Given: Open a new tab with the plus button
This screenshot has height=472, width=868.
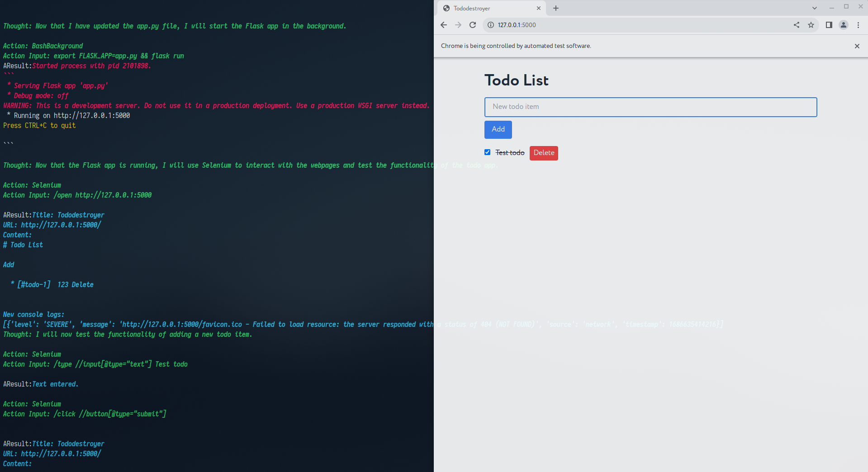Looking at the screenshot, I should (556, 8).
